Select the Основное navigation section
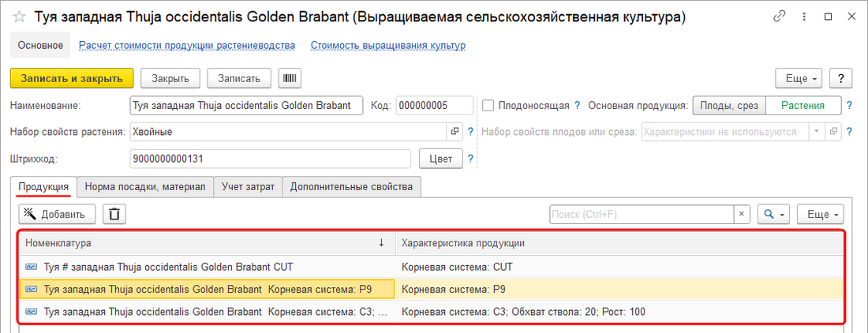This screenshot has width=868, height=333. pos(40,45)
